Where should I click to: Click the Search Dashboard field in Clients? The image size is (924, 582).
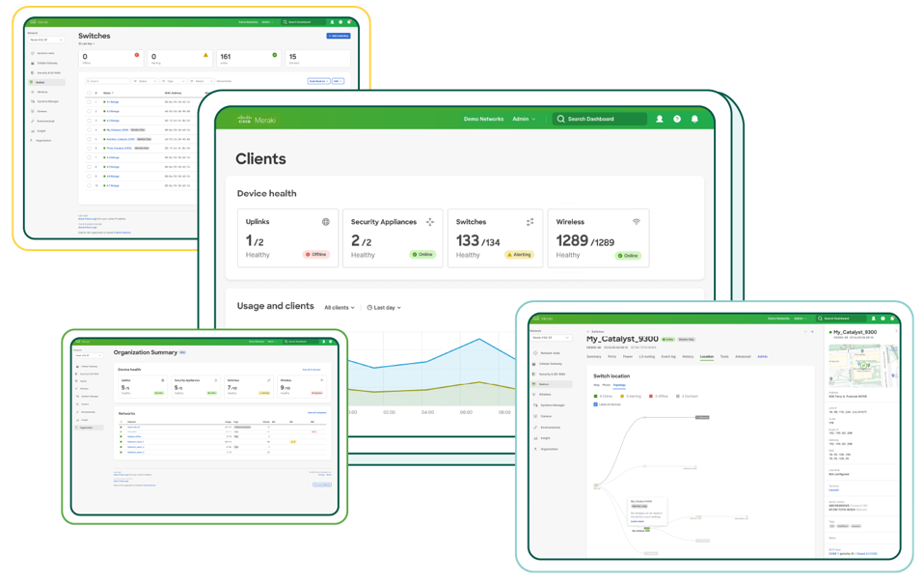pyautogui.click(x=600, y=120)
